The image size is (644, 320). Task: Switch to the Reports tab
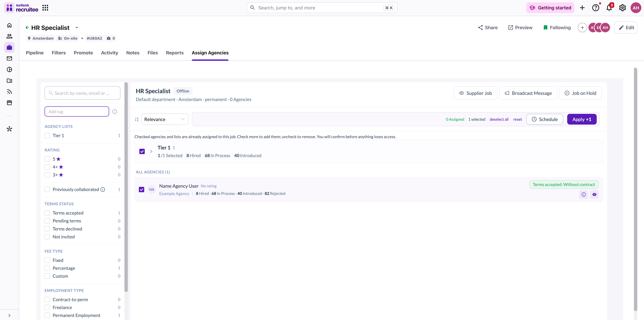[x=175, y=53]
